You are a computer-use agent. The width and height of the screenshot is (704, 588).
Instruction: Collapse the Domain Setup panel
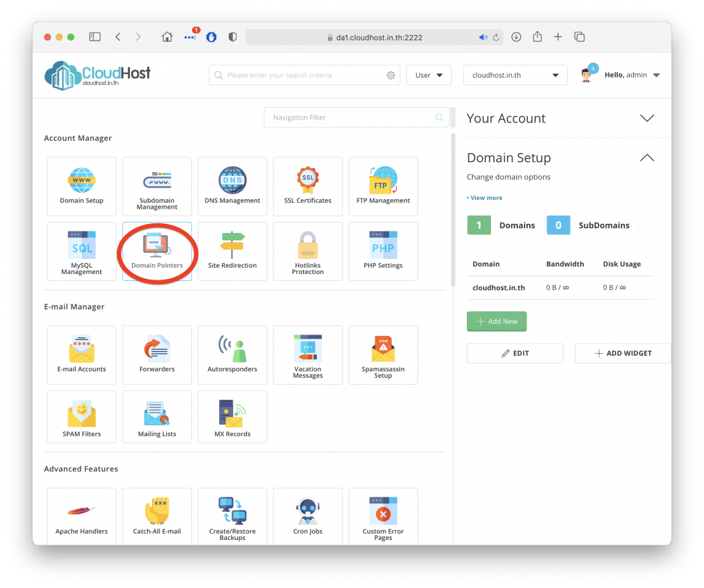click(646, 158)
